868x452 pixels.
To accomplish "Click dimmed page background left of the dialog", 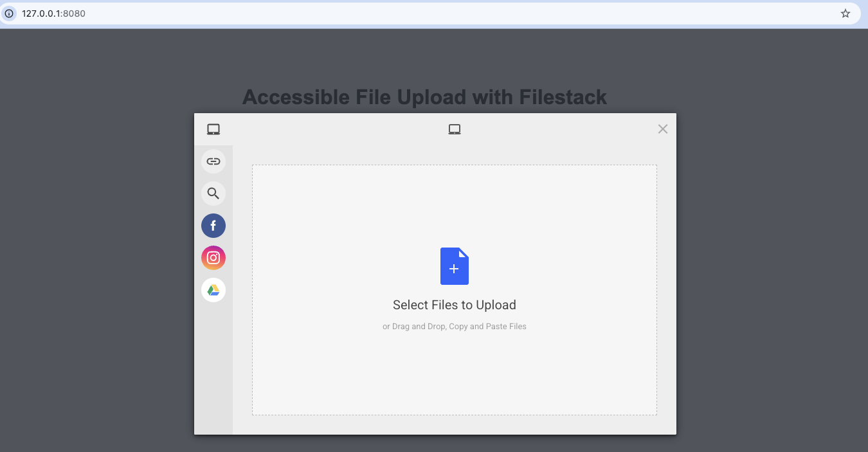I will [96, 257].
